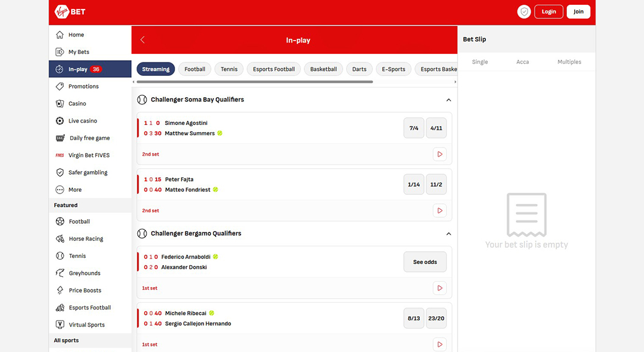644x352 pixels.
Task: Open the Casino section icon in sidebar
Action: click(61, 103)
